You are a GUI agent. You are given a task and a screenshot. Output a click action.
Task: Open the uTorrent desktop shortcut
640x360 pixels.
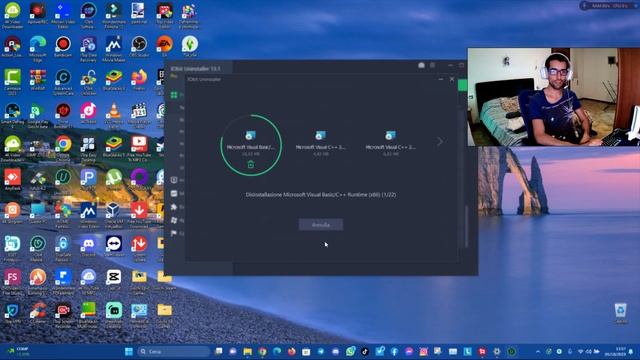[x=113, y=180]
